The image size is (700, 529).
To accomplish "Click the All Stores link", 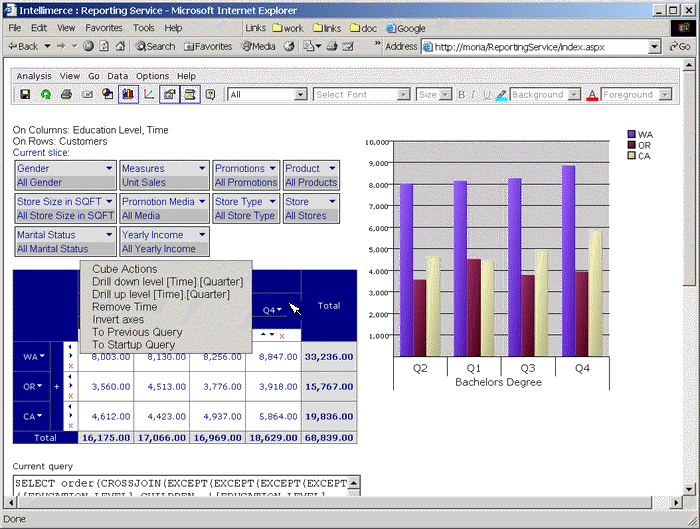I will pos(306,216).
